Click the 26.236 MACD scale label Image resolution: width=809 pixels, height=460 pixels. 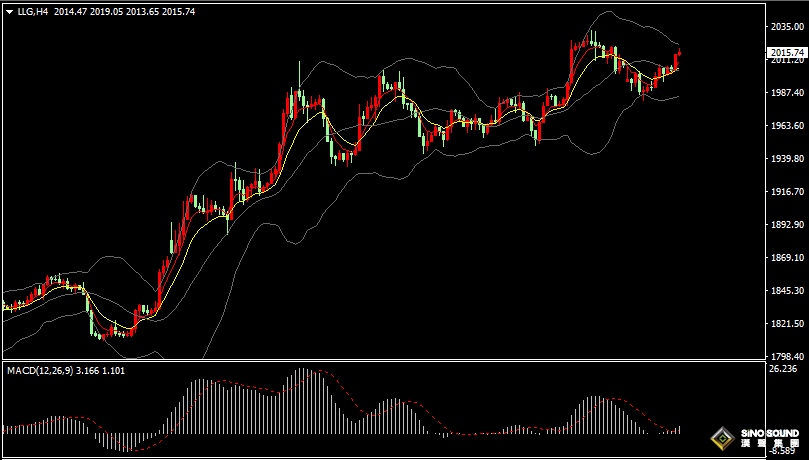pos(782,369)
